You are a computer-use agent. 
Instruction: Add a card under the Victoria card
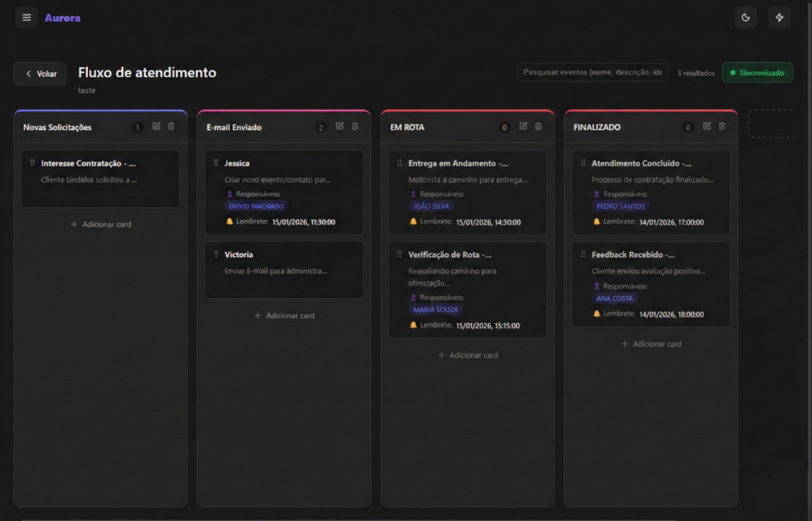pyautogui.click(x=284, y=316)
